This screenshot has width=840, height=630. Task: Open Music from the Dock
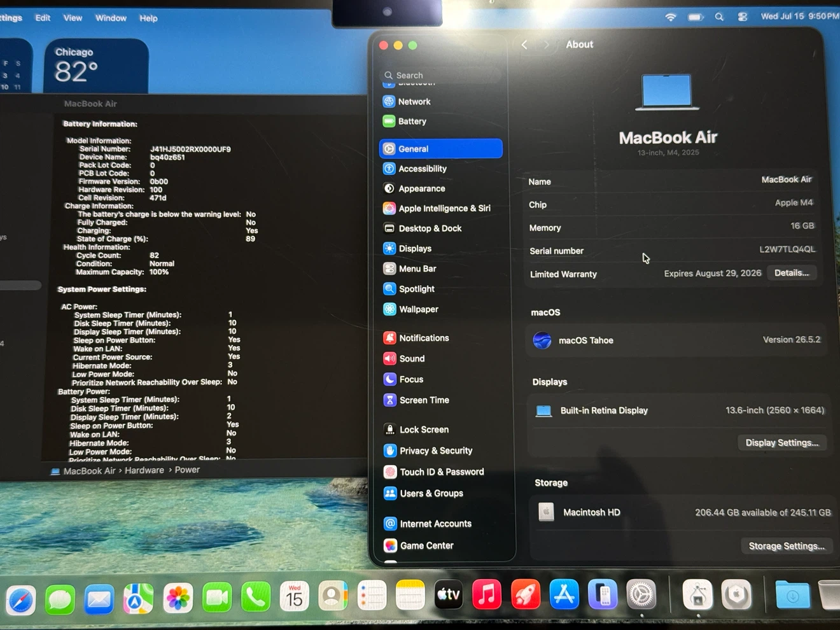click(487, 595)
